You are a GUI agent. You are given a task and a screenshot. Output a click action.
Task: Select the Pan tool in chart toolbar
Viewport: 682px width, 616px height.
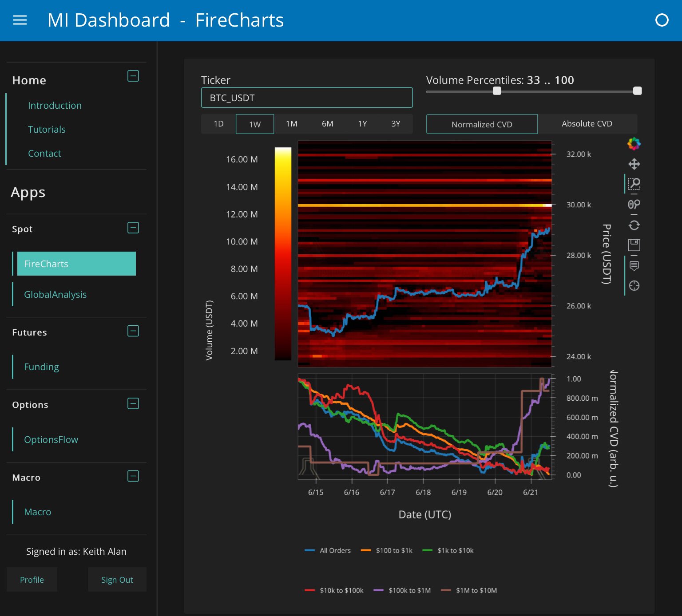click(634, 164)
